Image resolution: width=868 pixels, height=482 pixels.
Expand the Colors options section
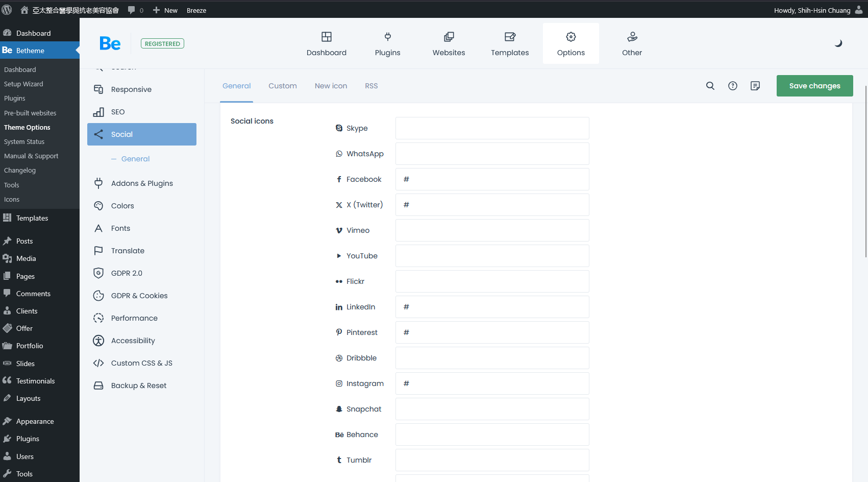[122, 206]
